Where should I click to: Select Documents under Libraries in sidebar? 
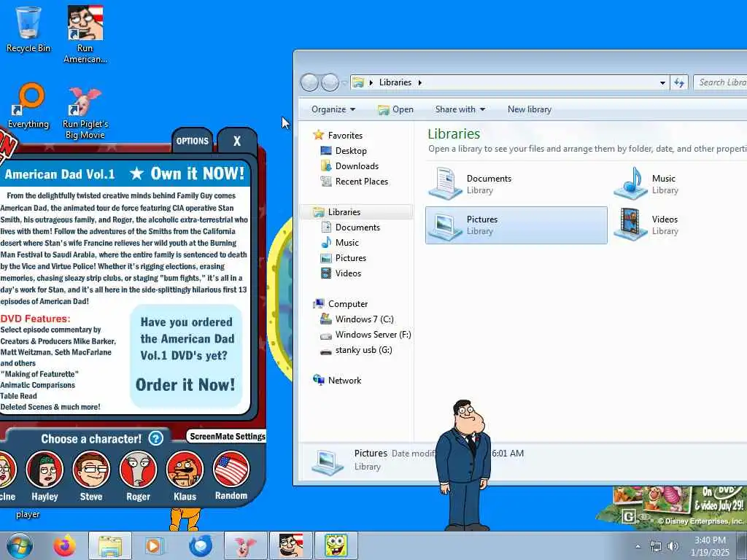[357, 227]
